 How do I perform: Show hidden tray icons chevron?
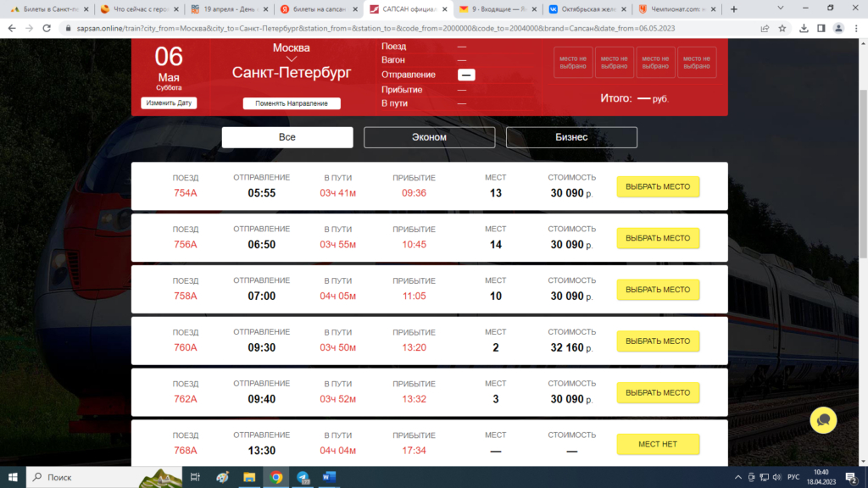click(738, 477)
